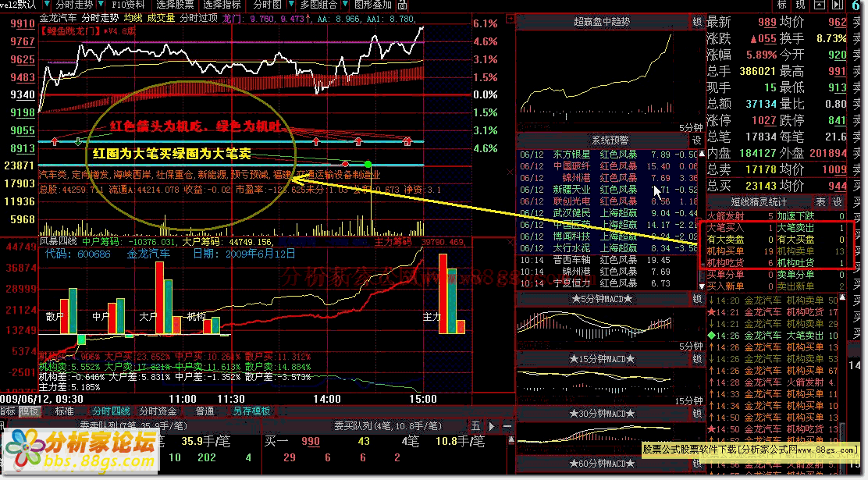Toggle the lock on 超赢盘中趋势 panel
Image resolution: width=868 pixels, height=480 pixels.
(697, 22)
